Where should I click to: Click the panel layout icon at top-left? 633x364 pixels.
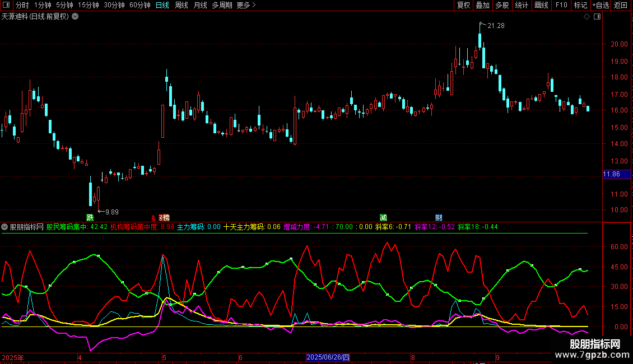pyautogui.click(x=7, y=5)
